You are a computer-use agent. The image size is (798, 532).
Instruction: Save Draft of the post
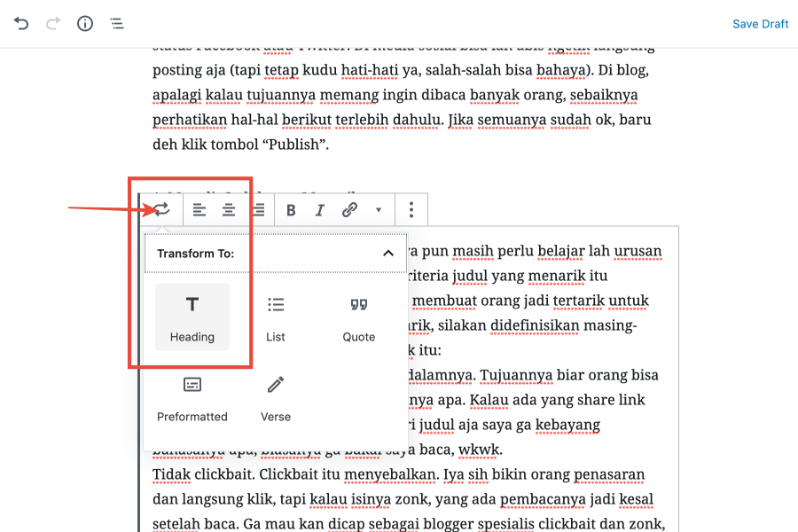pyautogui.click(x=761, y=24)
